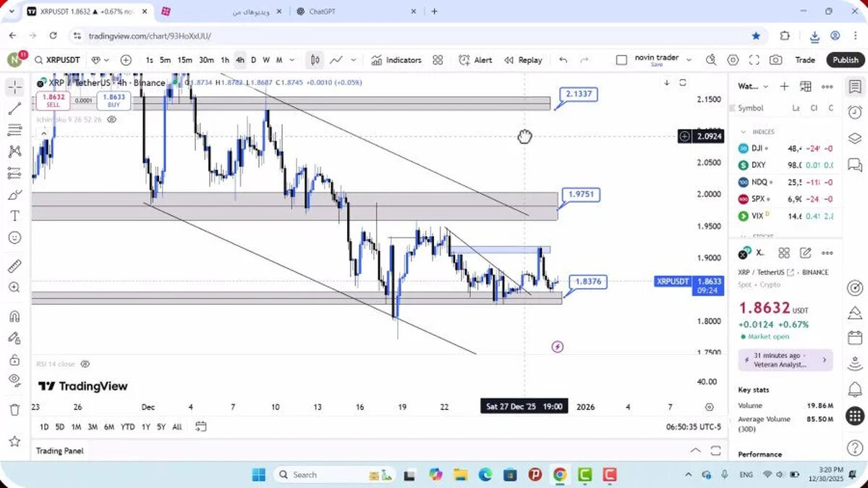Undo the last chart action
This screenshot has width=868, height=488.
[x=563, y=60]
